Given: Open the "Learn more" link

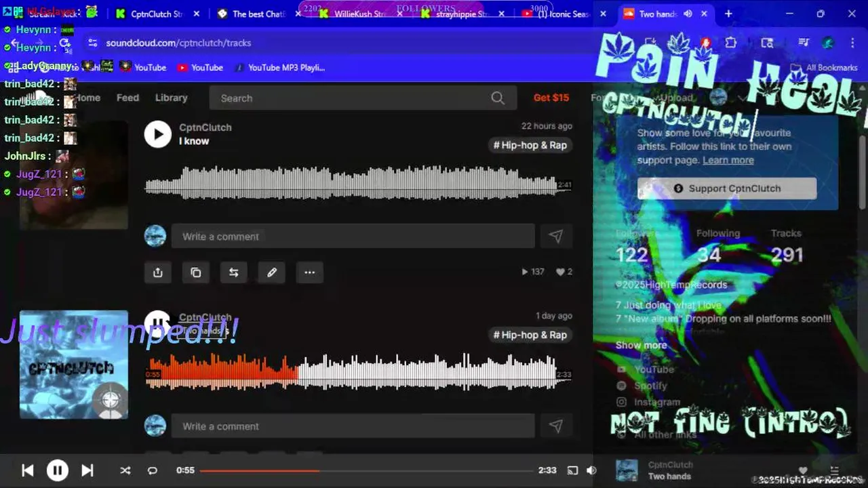Looking at the screenshot, I should (728, 160).
